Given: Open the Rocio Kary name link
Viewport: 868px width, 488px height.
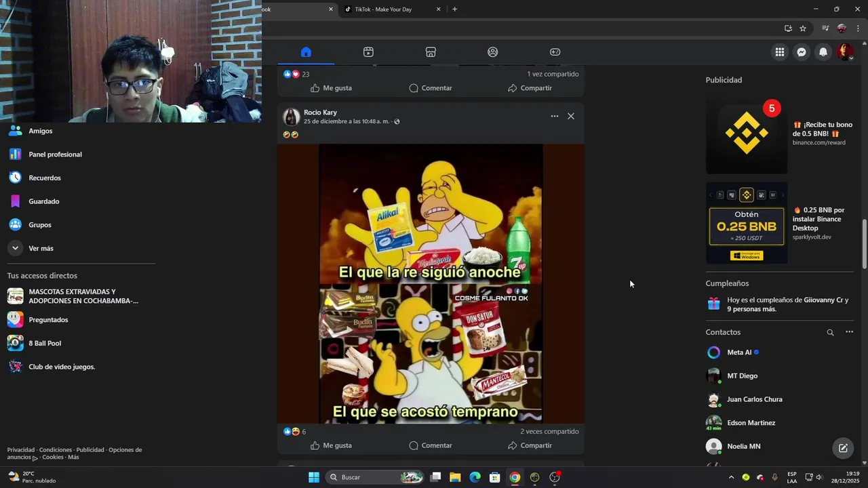Looking at the screenshot, I should [320, 113].
